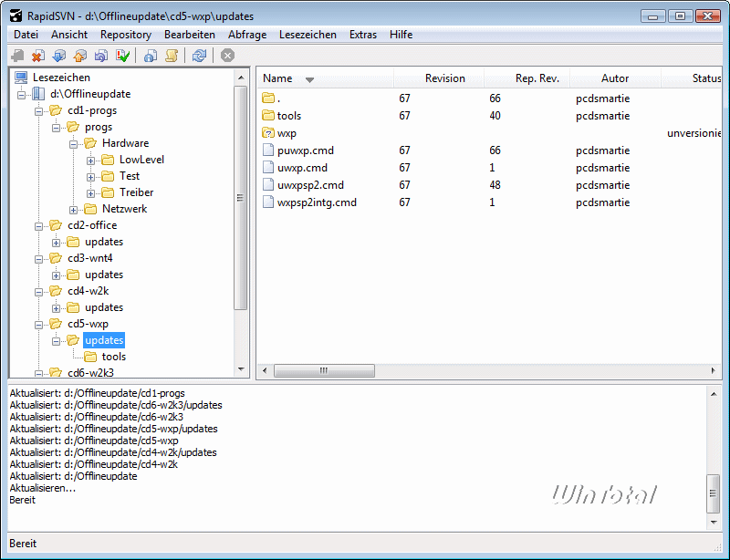This screenshot has width=730, height=560.
Task: Click the Update icon with blue down arrow
Action: pyautogui.click(x=59, y=56)
